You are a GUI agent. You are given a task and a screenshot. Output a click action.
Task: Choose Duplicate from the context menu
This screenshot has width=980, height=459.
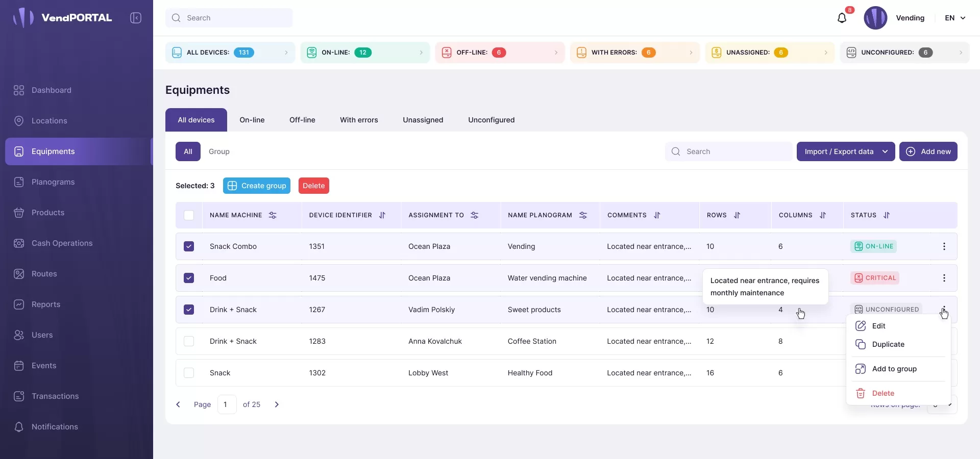888,344
